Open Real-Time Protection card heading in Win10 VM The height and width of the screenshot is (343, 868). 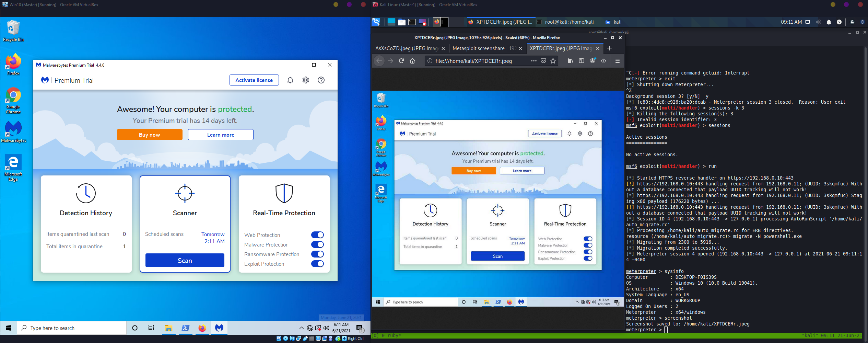coord(284,213)
